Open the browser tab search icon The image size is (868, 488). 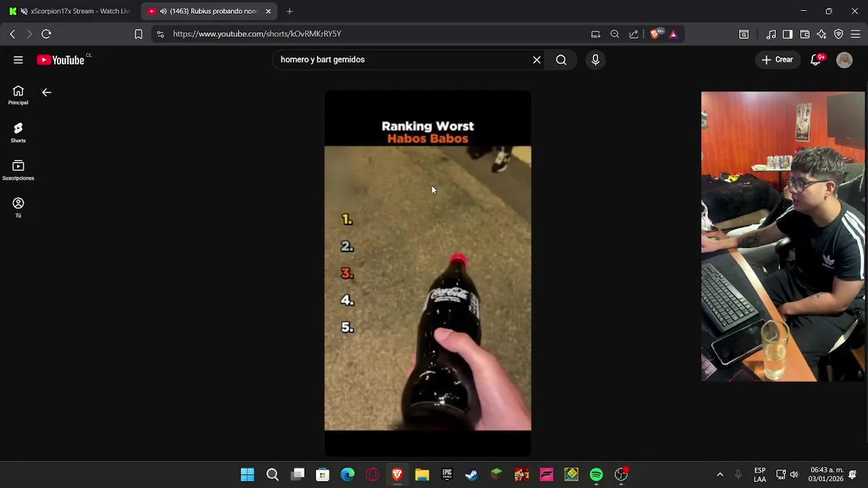[744, 34]
